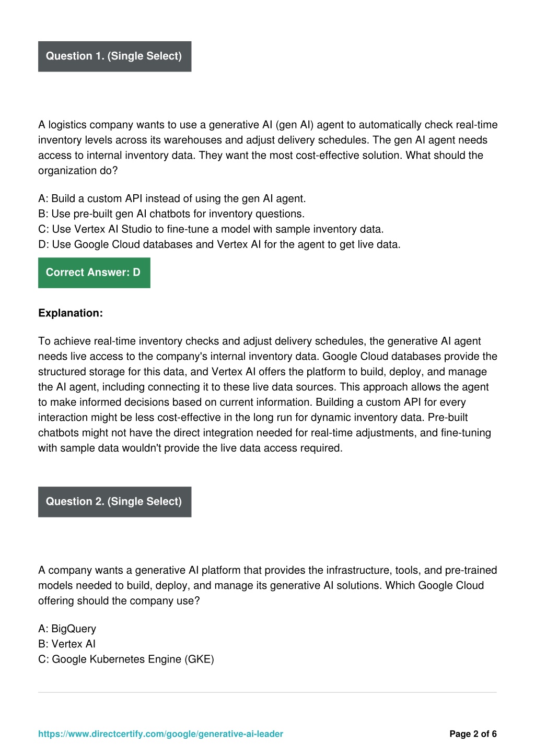This screenshot has width=535, height=756.
Task: Choose answer B: Vertex AI
Action: 67,644
